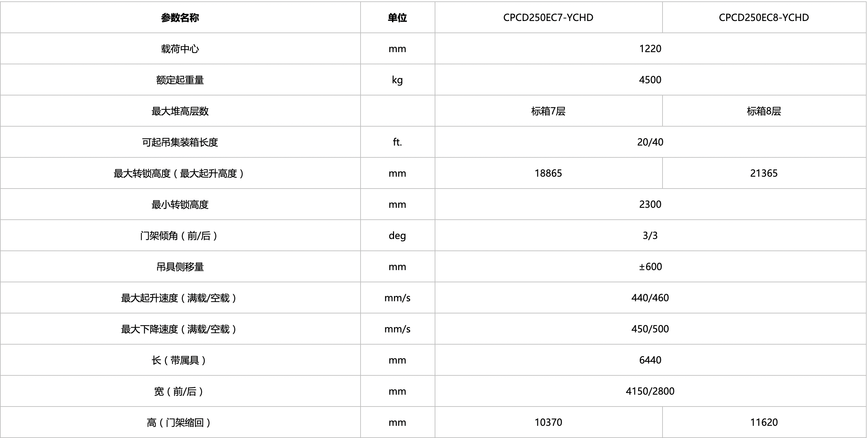
Task: Click the 标箱8层 cell
Action: pyautogui.click(x=764, y=111)
